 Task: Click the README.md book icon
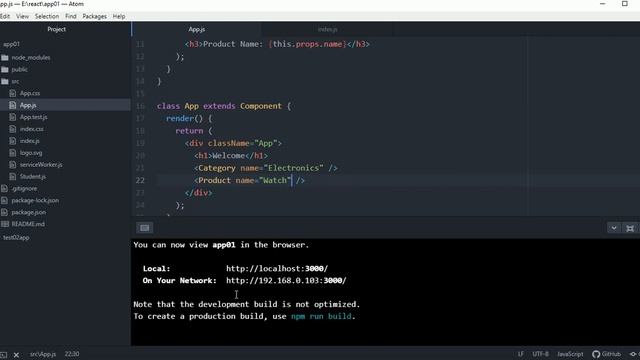[5, 224]
